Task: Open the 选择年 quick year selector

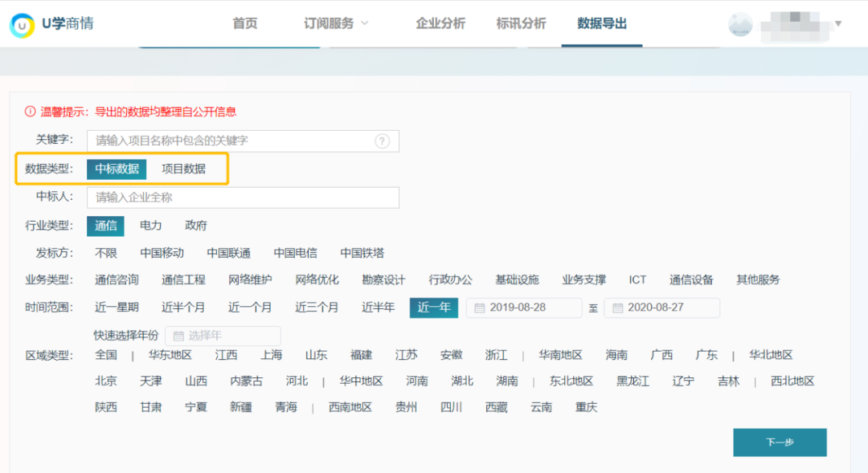Action: (223, 336)
